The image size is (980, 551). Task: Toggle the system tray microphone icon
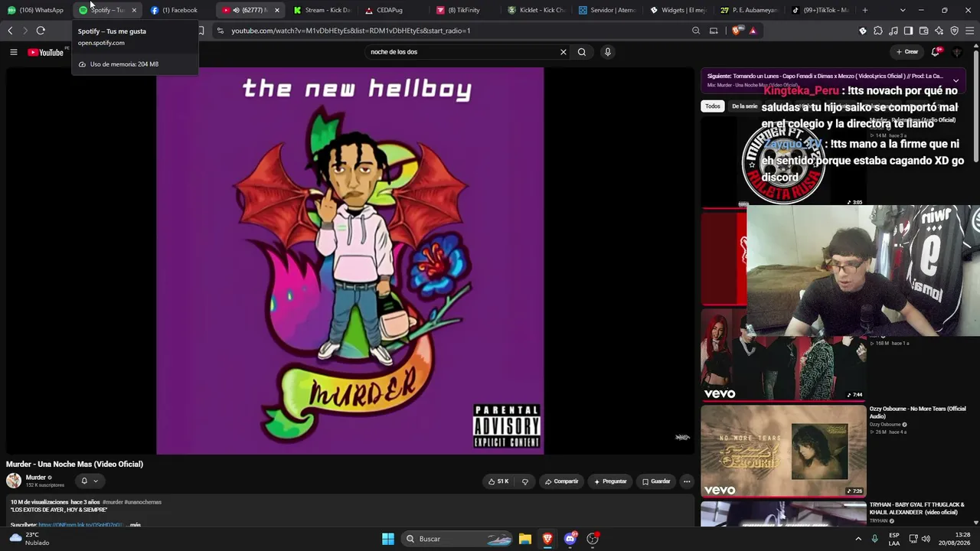tap(874, 539)
